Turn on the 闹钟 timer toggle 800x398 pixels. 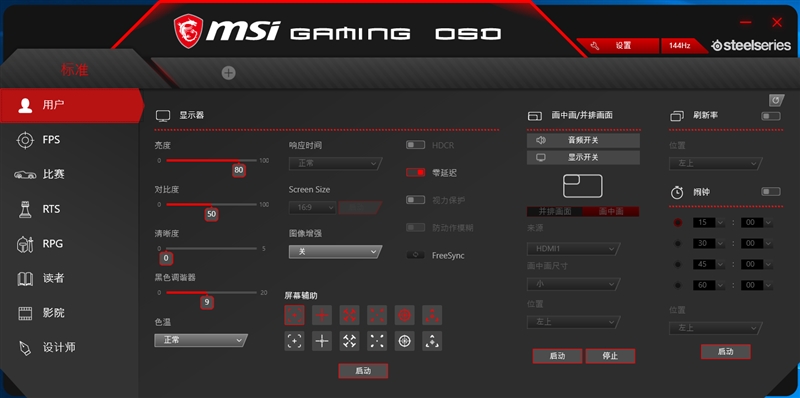(x=771, y=192)
